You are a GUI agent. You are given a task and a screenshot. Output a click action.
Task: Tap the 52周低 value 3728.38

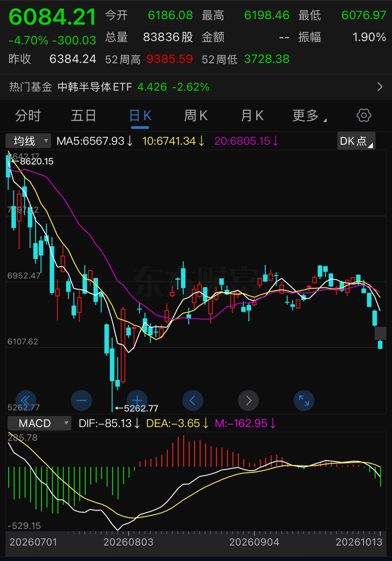click(267, 59)
